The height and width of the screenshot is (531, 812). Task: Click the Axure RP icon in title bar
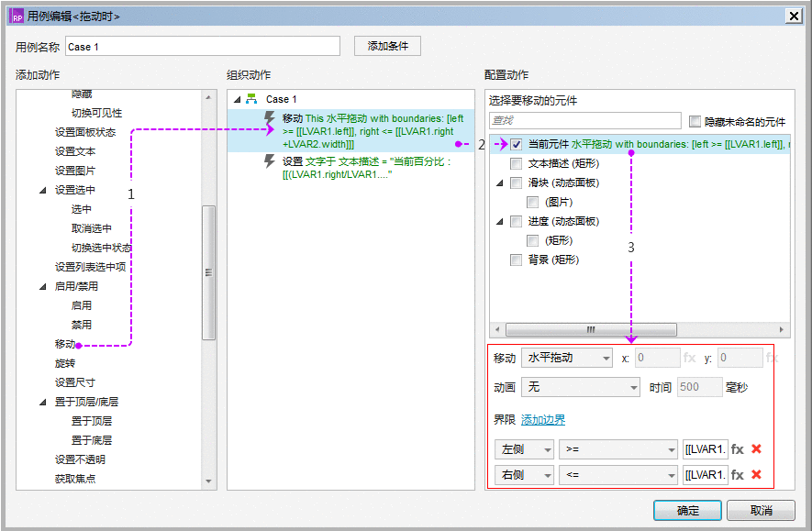point(17,16)
